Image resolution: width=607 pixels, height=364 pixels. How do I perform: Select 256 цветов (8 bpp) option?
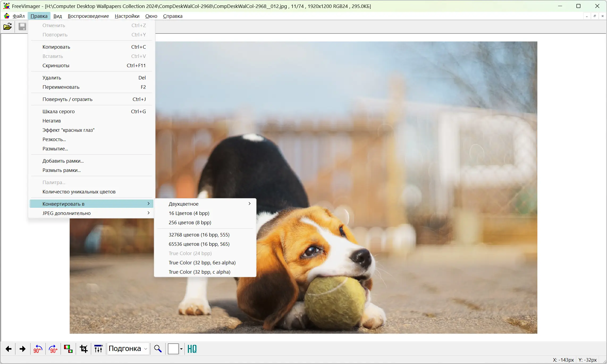pyautogui.click(x=190, y=222)
